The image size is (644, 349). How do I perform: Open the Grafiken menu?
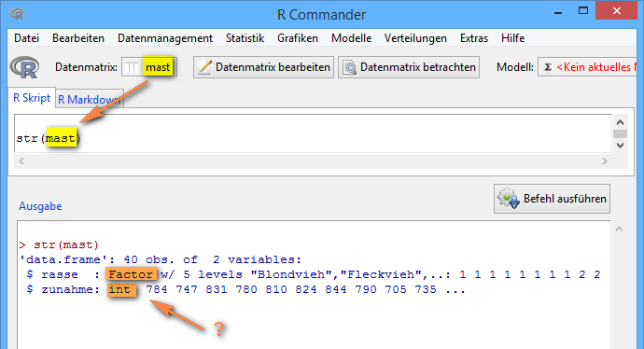(298, 38)
